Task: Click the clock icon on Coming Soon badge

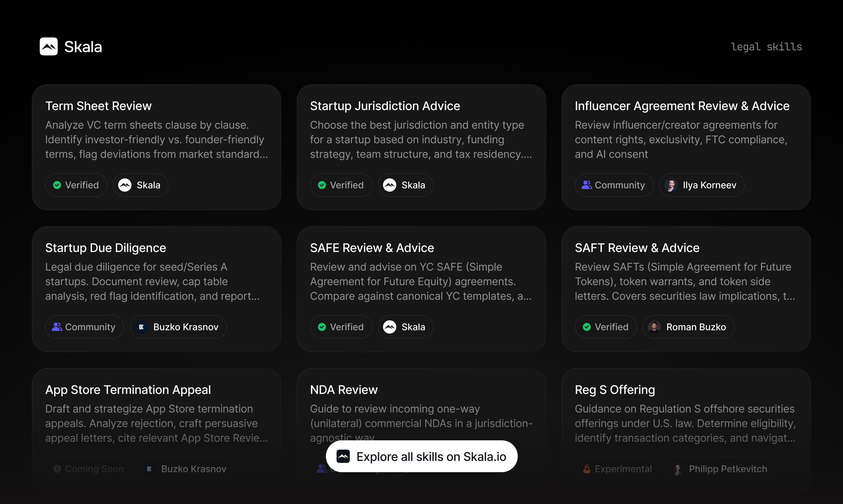Action: tap(57, 469)
